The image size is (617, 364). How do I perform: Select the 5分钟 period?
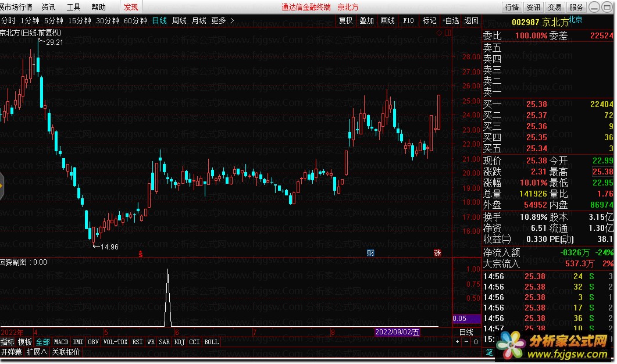coord(54,20)
